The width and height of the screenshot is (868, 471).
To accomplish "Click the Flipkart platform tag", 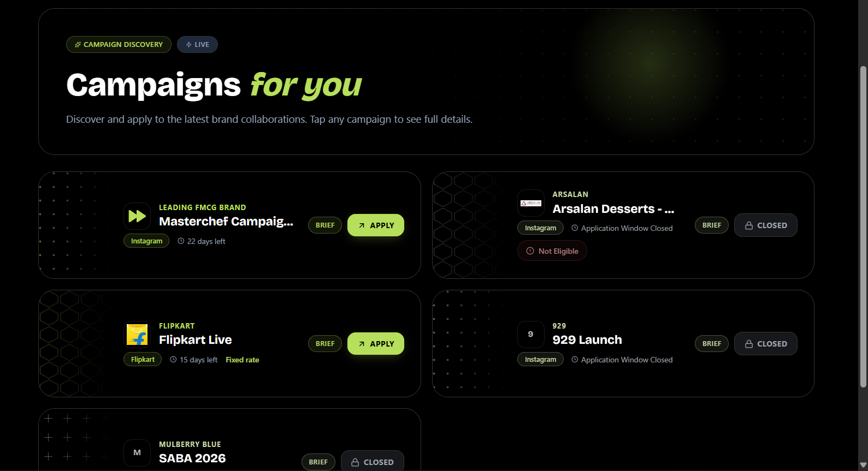I will click(x=143, y=359).
